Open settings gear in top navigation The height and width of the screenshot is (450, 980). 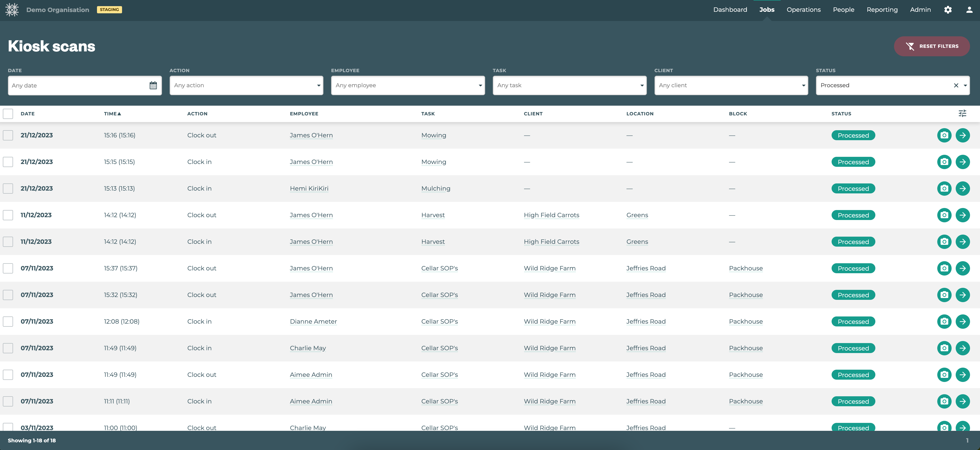948,10
